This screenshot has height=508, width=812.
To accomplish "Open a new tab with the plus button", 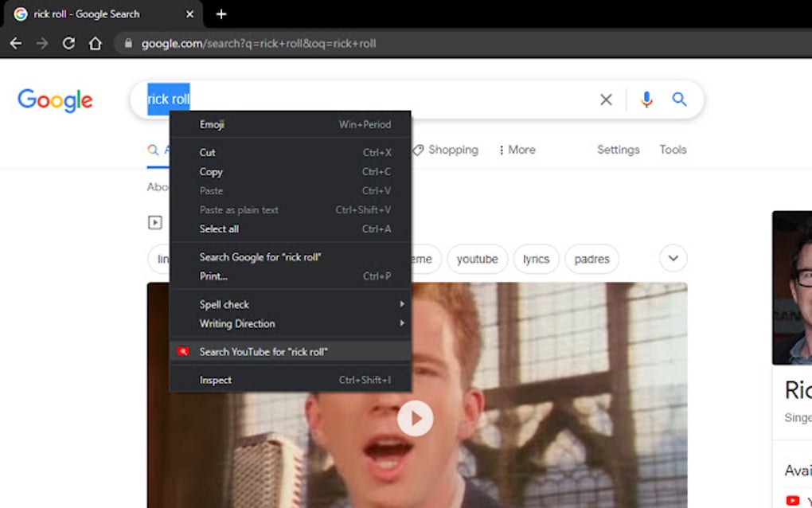I will 221,14.
